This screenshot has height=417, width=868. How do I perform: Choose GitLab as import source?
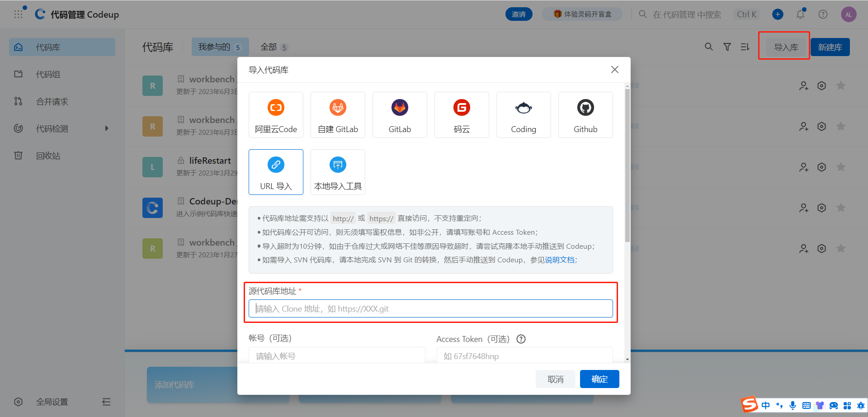pos(400,115)
